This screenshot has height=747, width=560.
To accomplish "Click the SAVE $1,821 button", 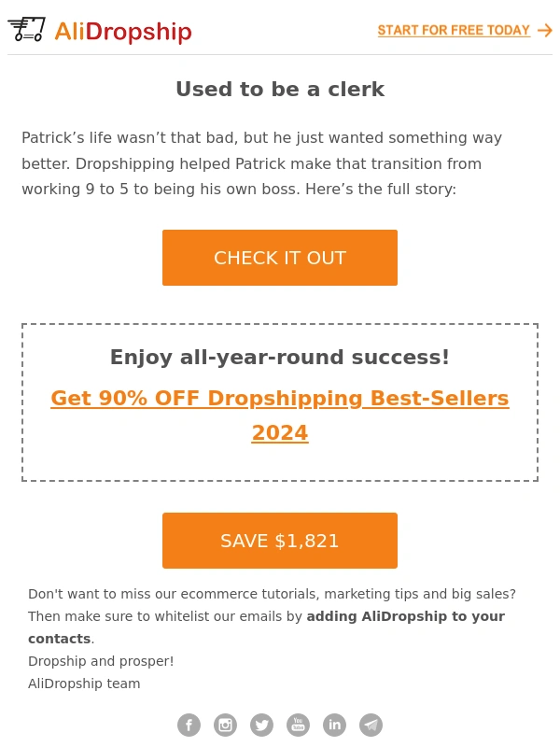I will 280,541.
